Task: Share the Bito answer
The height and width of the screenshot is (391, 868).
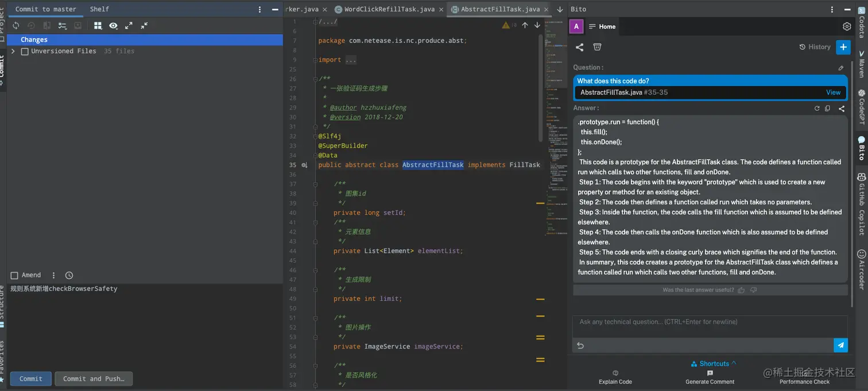Action: [842, 108]
